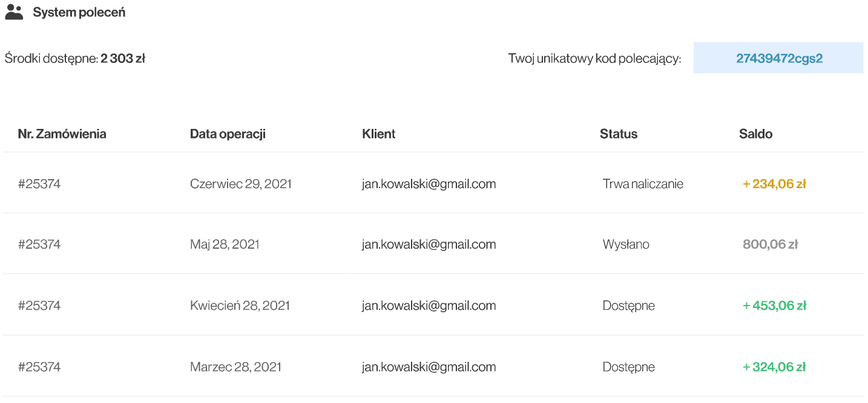Click the green + 453,06 zł amount
868x403 pixels.
click(774, 306)
